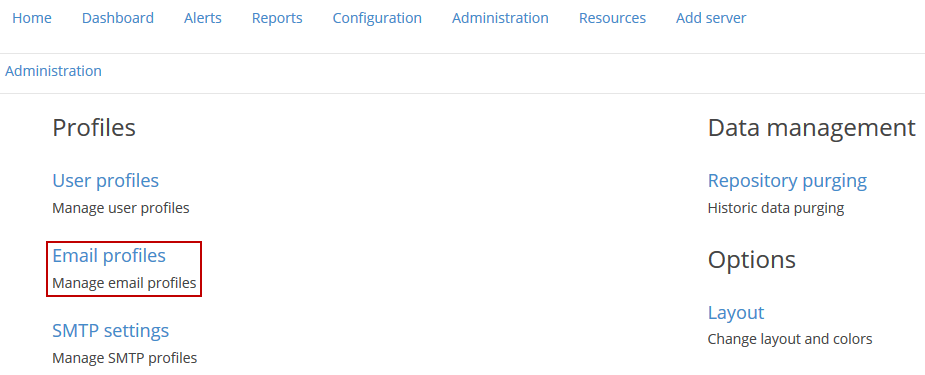Open the Alerts menu
The height and width of the screenshot is (375, 925).
[x=203, y=18]
